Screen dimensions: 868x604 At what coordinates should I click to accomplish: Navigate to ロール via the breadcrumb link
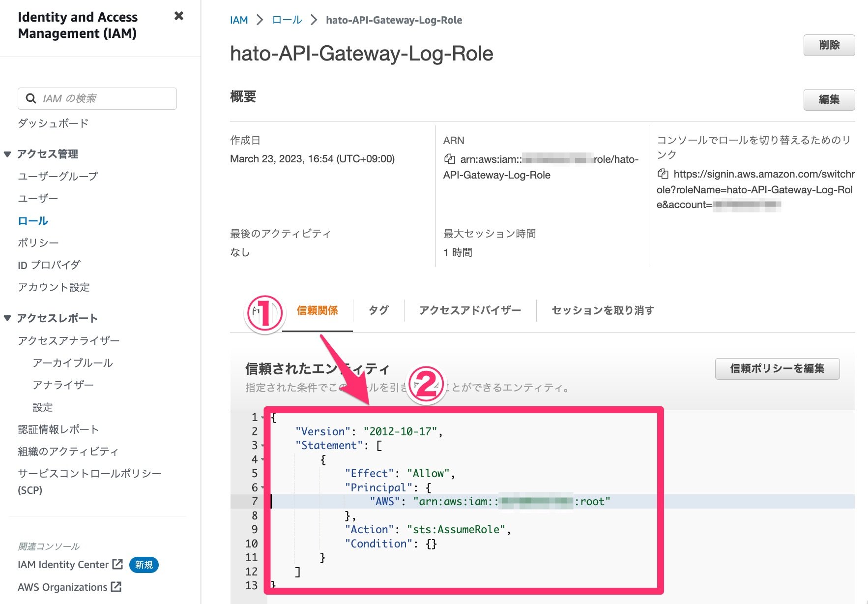point(287,20)
